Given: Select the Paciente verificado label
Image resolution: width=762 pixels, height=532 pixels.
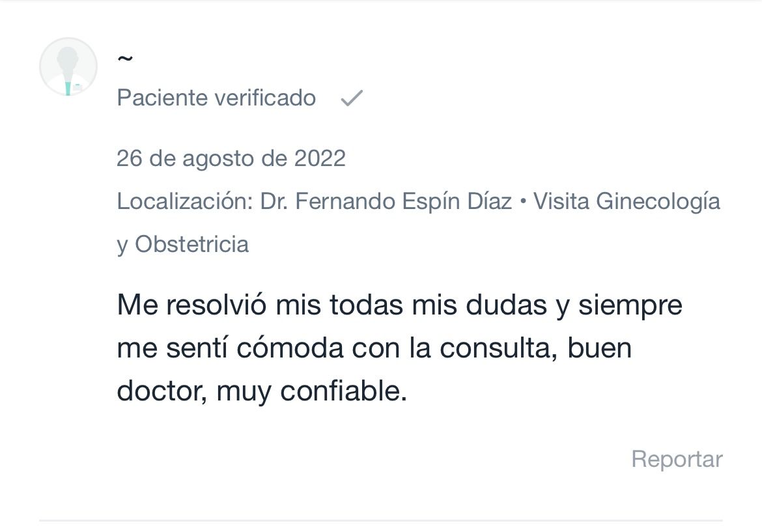Looking at the screenshot, I should (216, 98).
